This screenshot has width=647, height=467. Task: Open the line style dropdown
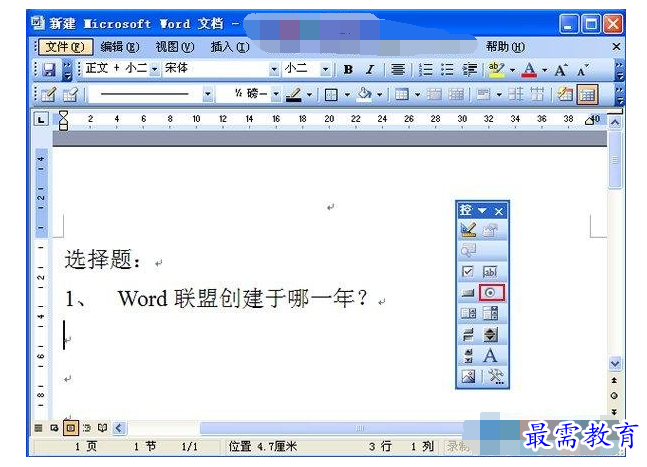coord(208,94)
